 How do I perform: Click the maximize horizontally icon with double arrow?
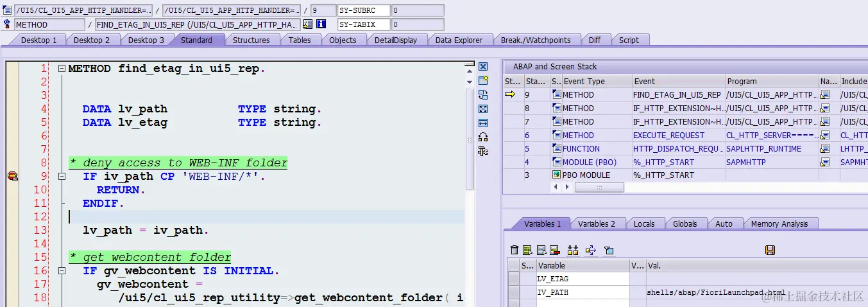coord(483,123)
